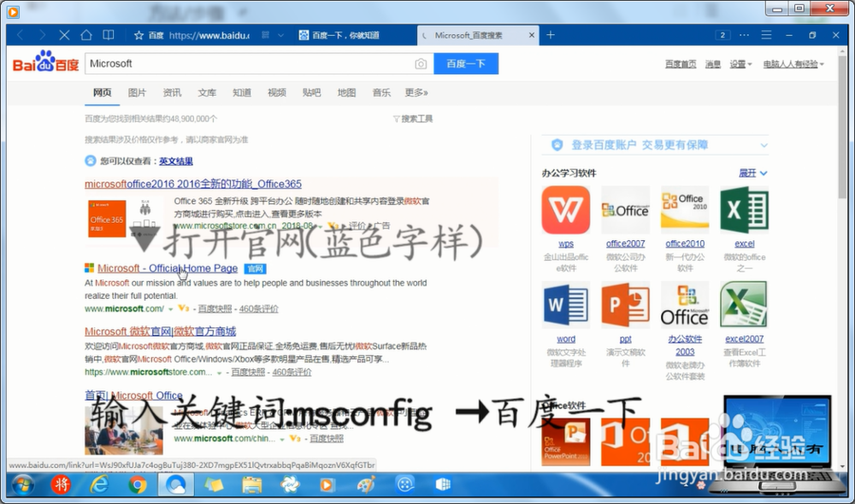
Task: Expand the 更多 search categories menu
Action: pyautogui.click(x=416, y=92)
